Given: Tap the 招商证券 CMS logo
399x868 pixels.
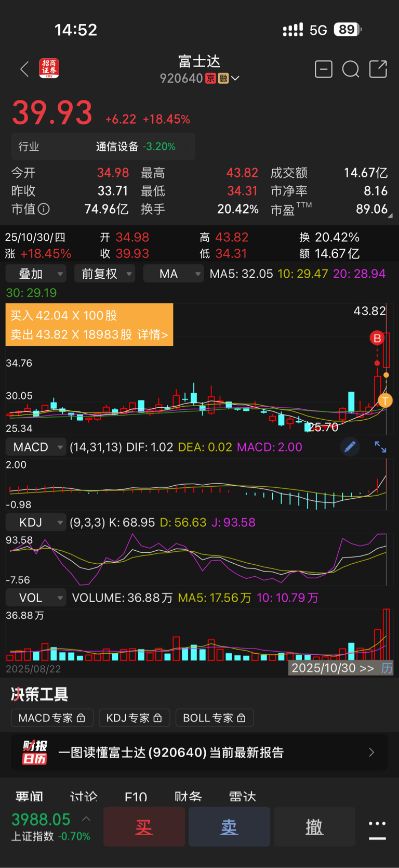Looking at the screenshot, I should point(49,69).
